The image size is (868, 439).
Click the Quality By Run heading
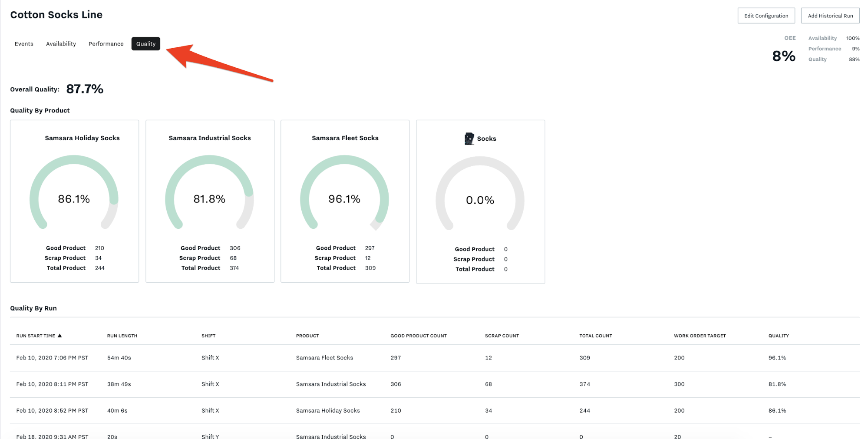pos(33,308)
